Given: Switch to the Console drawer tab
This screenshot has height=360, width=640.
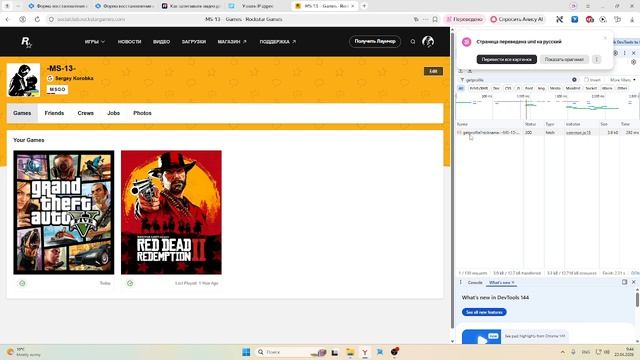Looking at the screenshot, I should [x=475, y=282].
